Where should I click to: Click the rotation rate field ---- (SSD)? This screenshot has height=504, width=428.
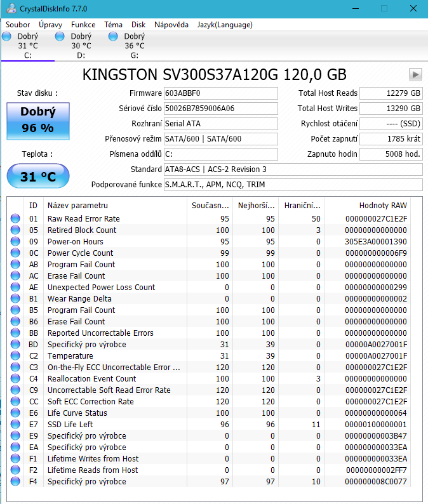pyautogui.click(x=391, y=124)
